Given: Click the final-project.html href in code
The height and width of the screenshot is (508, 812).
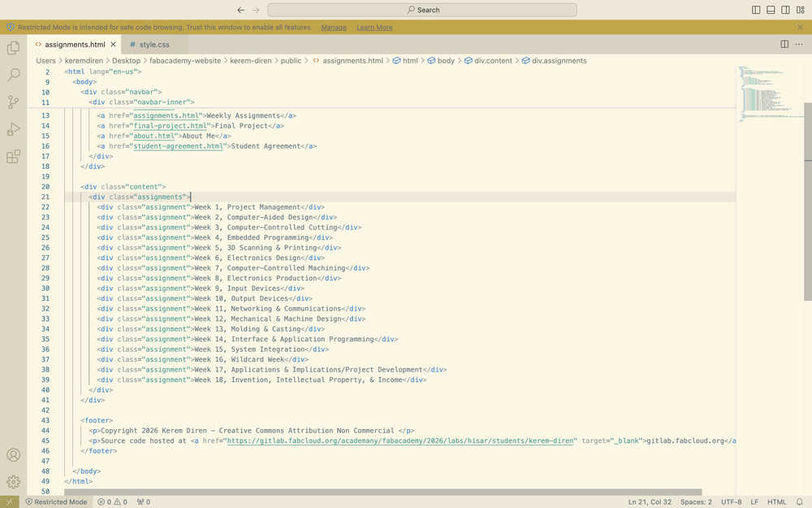Looking at the screenshot, I should coord(171,126).
